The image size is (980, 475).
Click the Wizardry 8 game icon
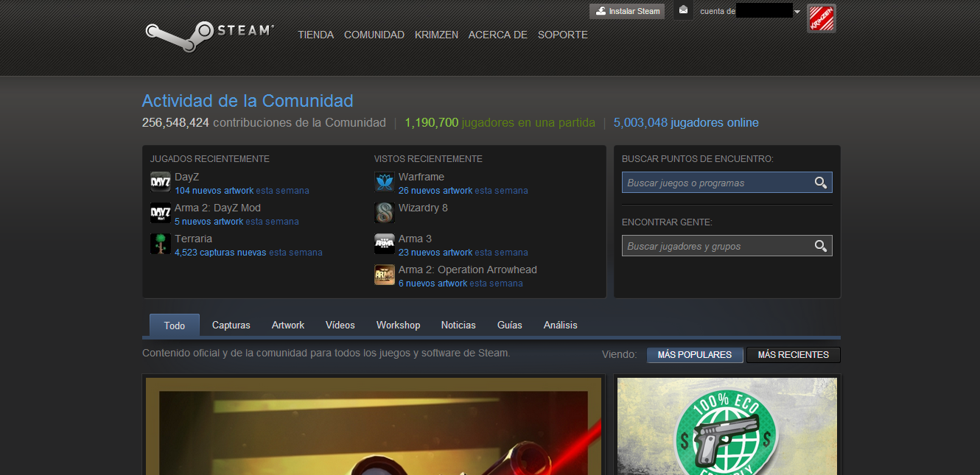pyautogui.click(x=385, y=213)
